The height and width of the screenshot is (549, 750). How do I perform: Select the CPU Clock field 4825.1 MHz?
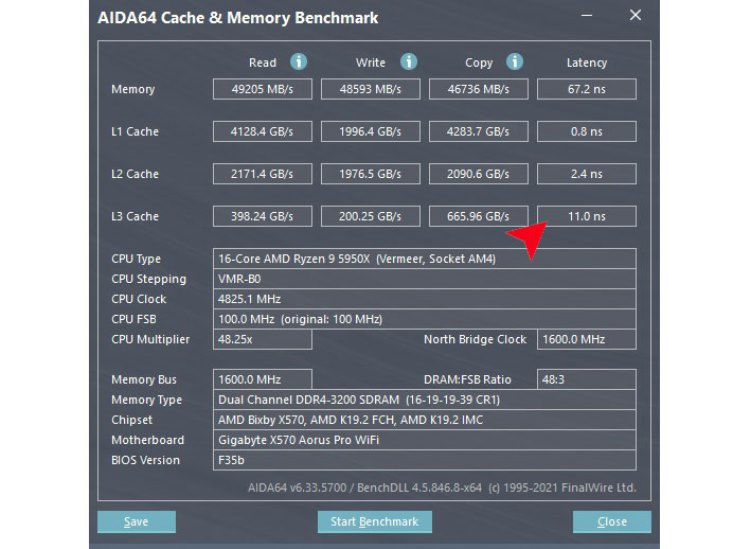point(424,299)
